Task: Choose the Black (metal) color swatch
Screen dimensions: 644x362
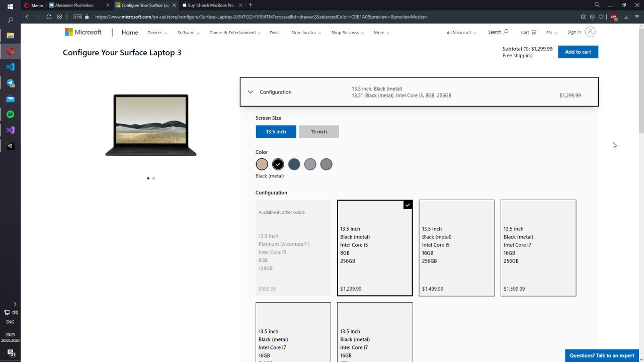Action: (x=278, y=164)
